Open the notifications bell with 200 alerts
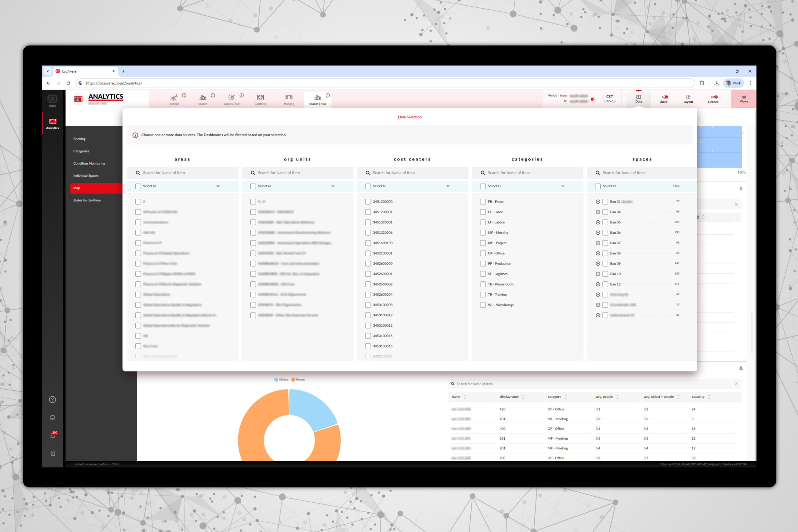 point(52,435)
